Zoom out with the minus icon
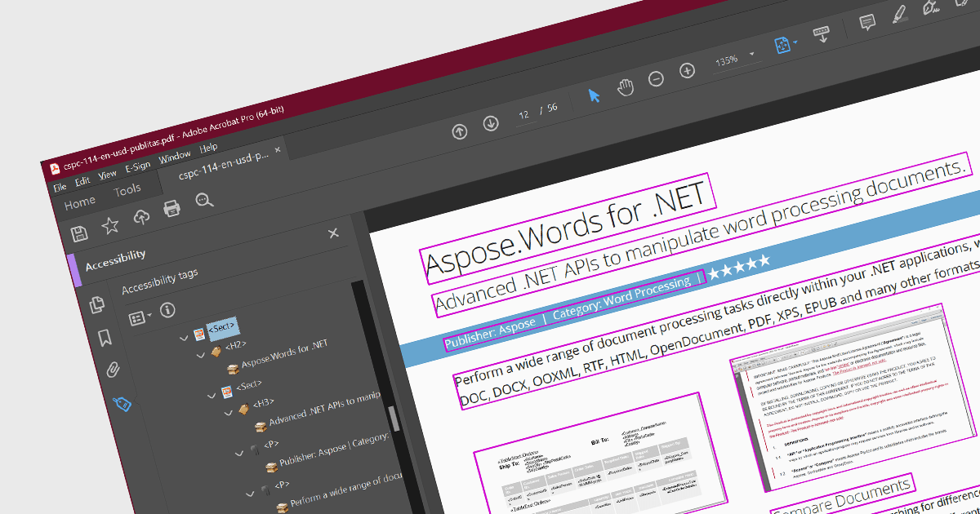 click(656, 79)
